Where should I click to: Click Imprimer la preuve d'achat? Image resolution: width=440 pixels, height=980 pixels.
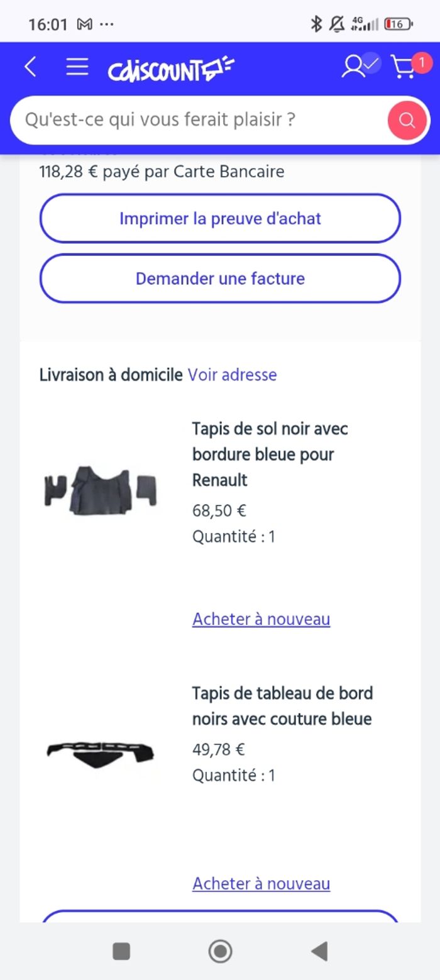pyautogui.click(x=220, y=218)
